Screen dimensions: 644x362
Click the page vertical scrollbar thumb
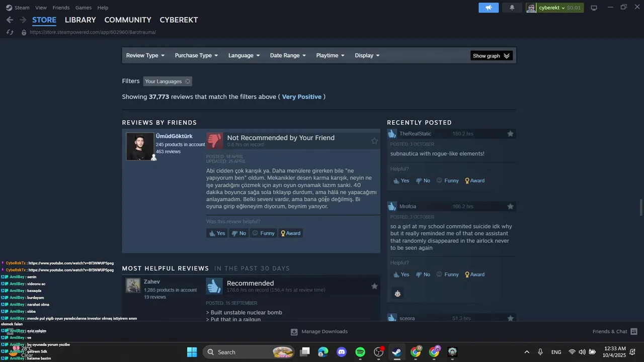tap(640, 207)
